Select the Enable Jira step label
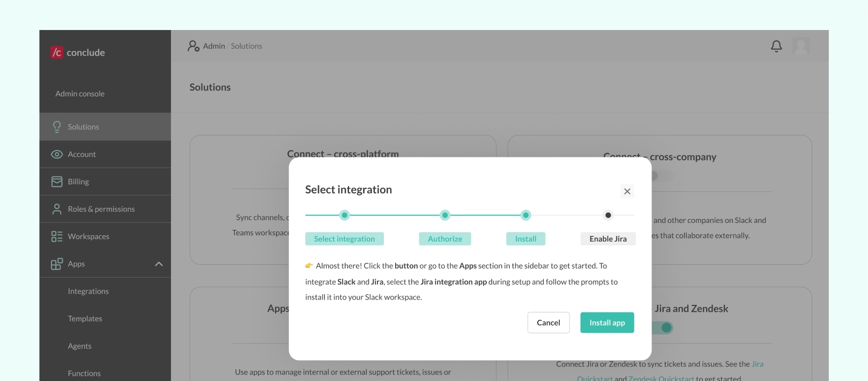Screen dimensions: 868x381 point(608,239)
